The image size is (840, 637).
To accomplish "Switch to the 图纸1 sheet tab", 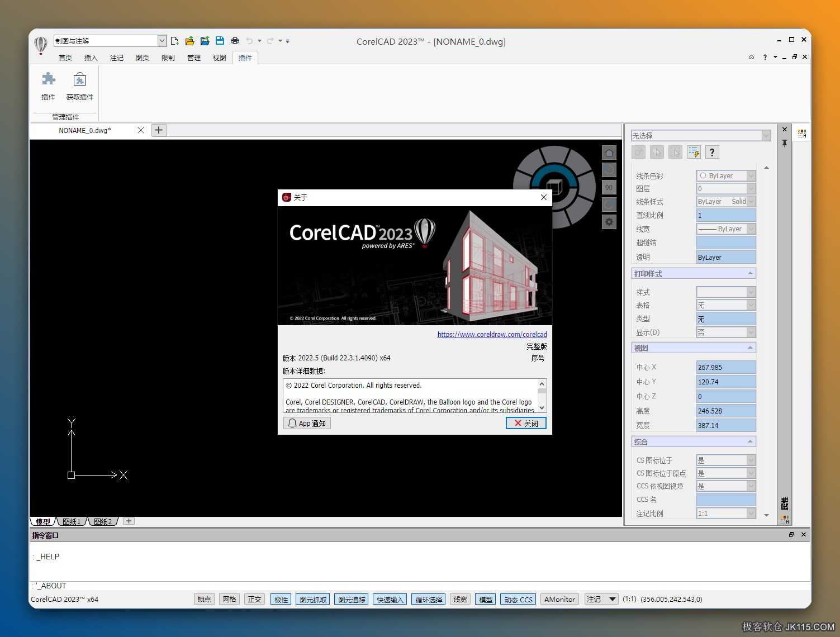I will (72, 521).
